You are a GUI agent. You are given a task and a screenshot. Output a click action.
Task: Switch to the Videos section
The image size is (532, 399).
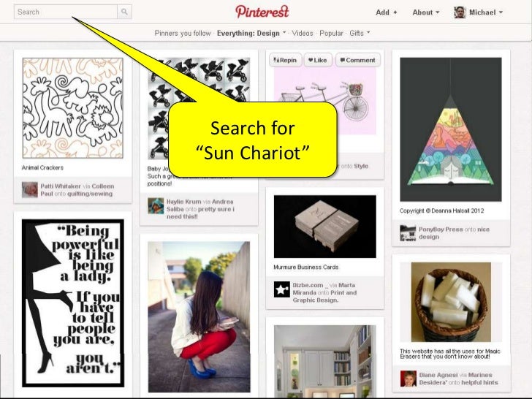click(x=303, y=34)
